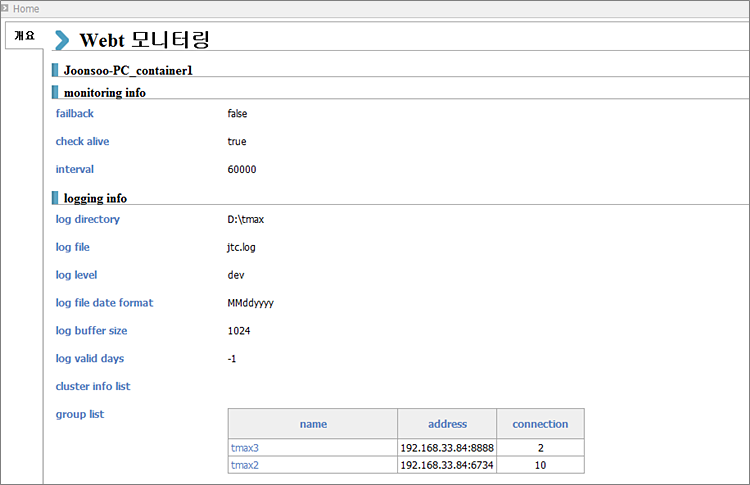Image resolution: width=750 pixels, height=485 pixels.
Task: Click the buffer size value 1024
Action: click(239, 331)
